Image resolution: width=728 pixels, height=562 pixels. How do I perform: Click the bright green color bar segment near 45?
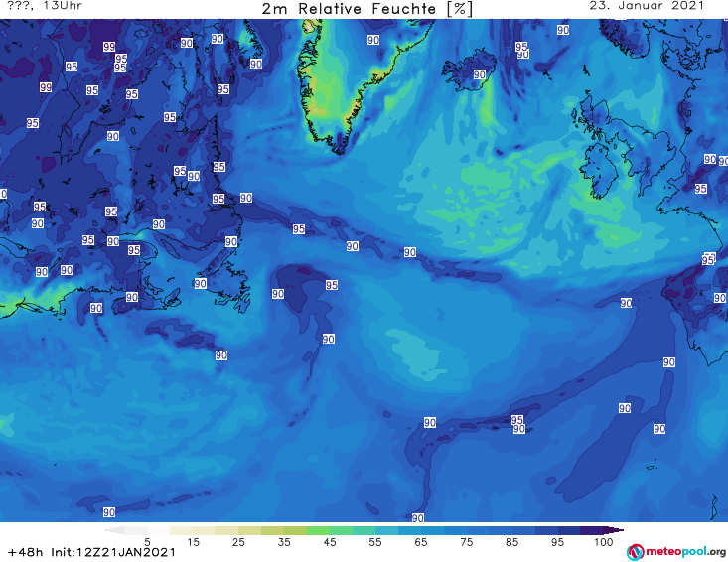pos(318,530)
